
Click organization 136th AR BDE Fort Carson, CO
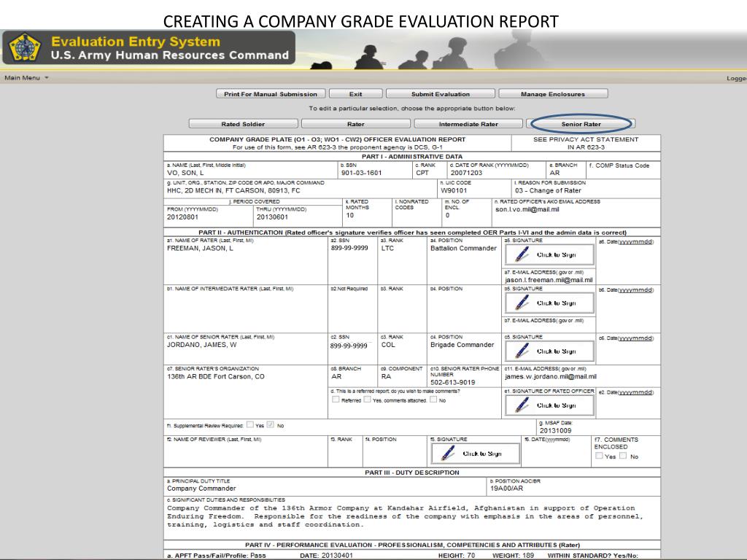[x=215, y=377]
